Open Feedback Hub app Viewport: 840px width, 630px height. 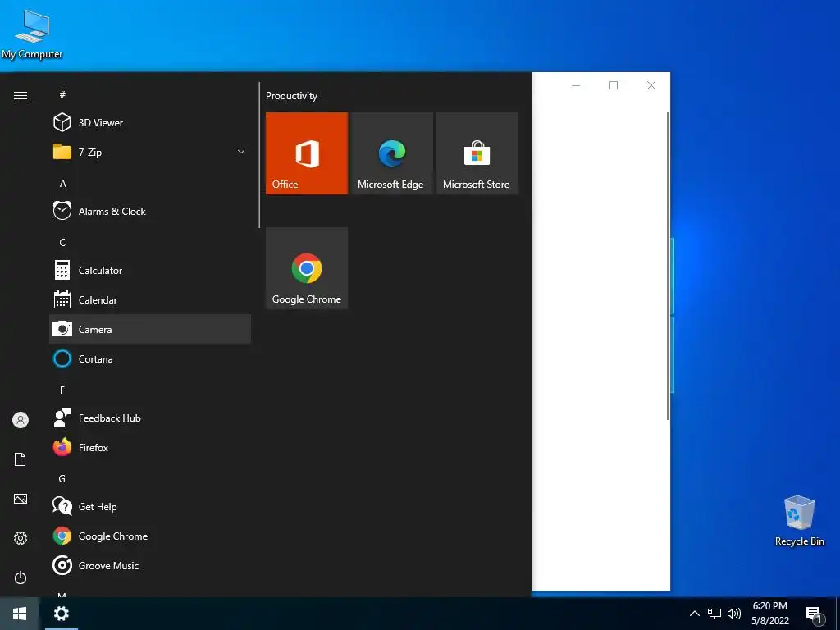(150, 418)
